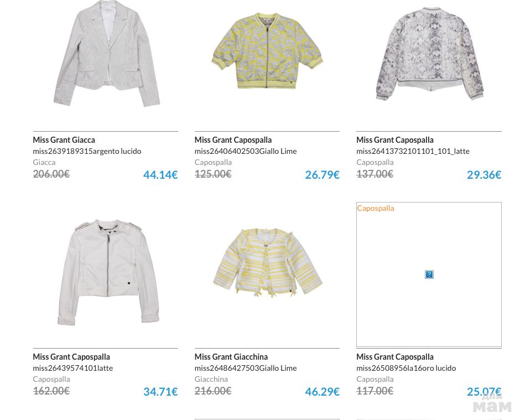Click the Miss Grant Giacchina title

[x=231, y=357]
